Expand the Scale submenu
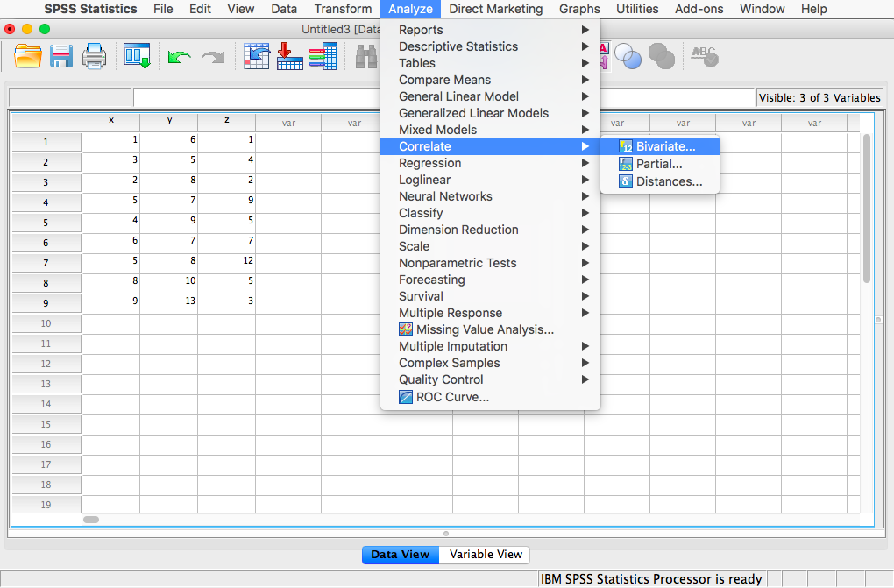This screenshot has height=588, width=894. (490, 246)
